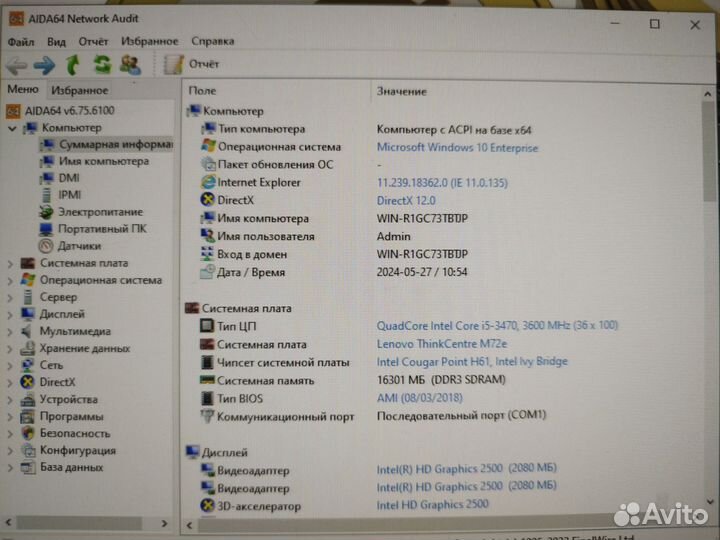Open the Microsoft Windows 10 Enterprise link
Screen dimensions: 720x540
coord(457,148)
